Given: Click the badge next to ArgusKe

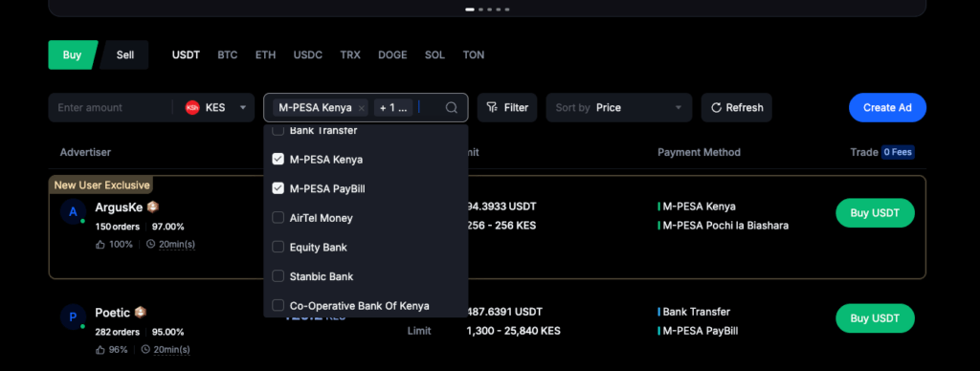Looking at the screenshot, I should (x=153, y=207).
